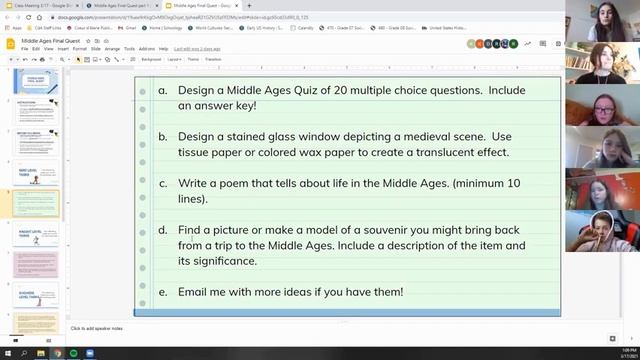Expand the side panel arrow at bottom right
The height and width of the screenshot is (360, 640).
click(x=631, y=339)
